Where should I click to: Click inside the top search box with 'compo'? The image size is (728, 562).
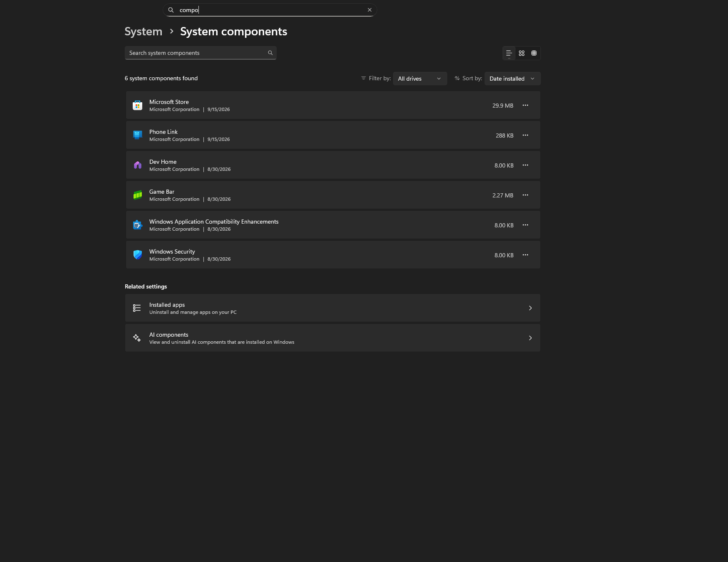(270, 10)
